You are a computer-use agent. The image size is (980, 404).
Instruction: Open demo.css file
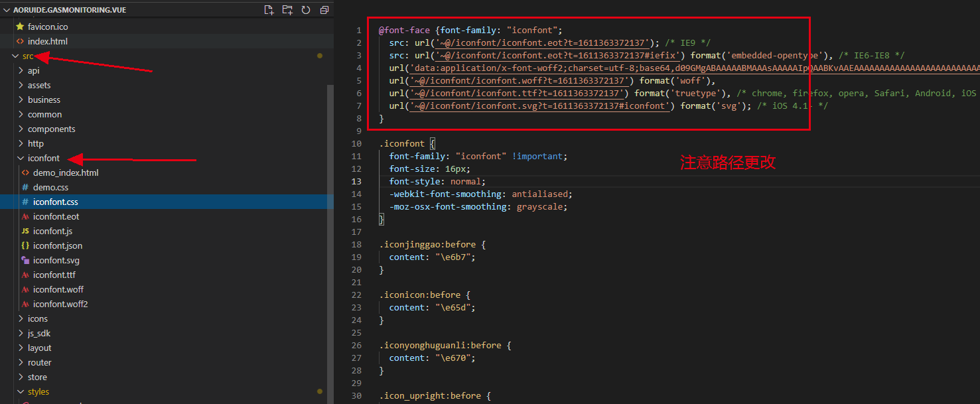pos(50,187)
